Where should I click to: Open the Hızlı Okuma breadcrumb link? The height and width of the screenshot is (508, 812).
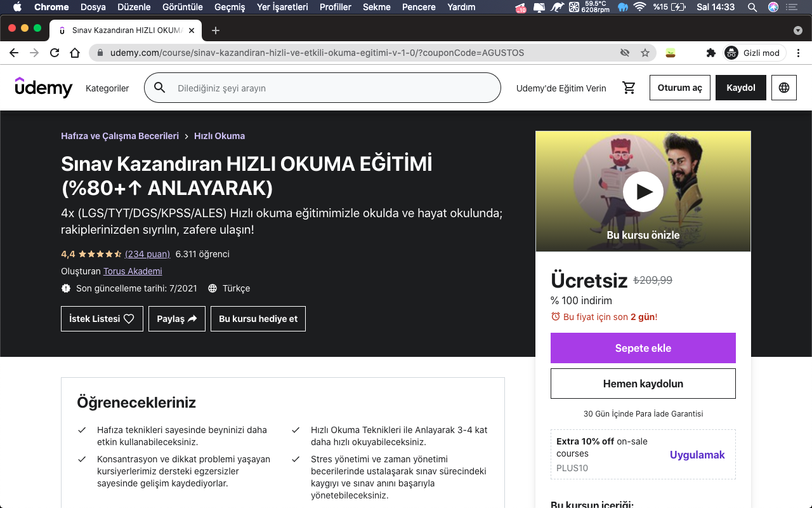point(219,136)
